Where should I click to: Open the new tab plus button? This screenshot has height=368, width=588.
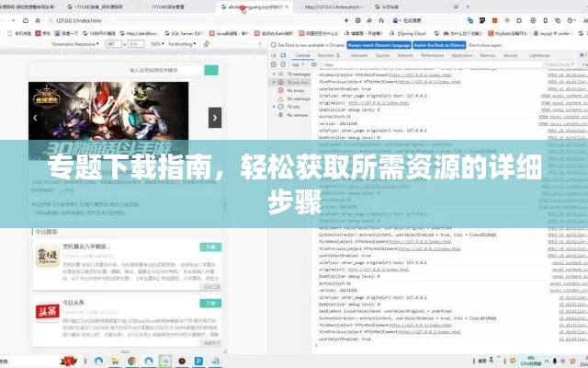(468, 6)
